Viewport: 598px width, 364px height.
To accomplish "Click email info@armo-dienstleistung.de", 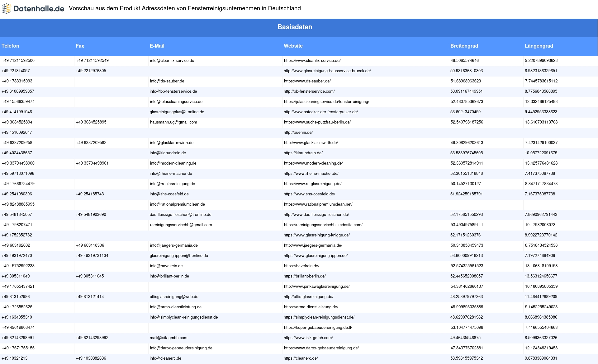I will click(176, 307).
